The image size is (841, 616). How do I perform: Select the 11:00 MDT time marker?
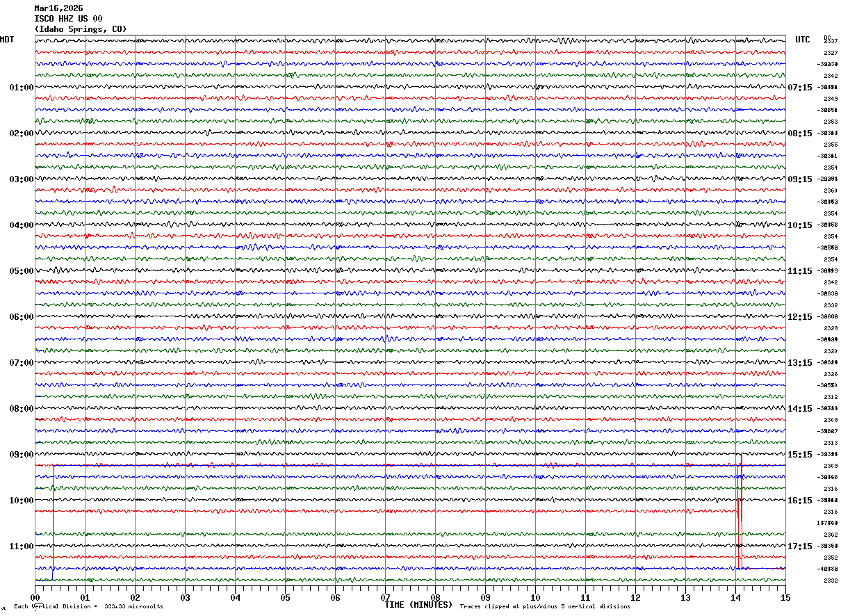point(21,546)
